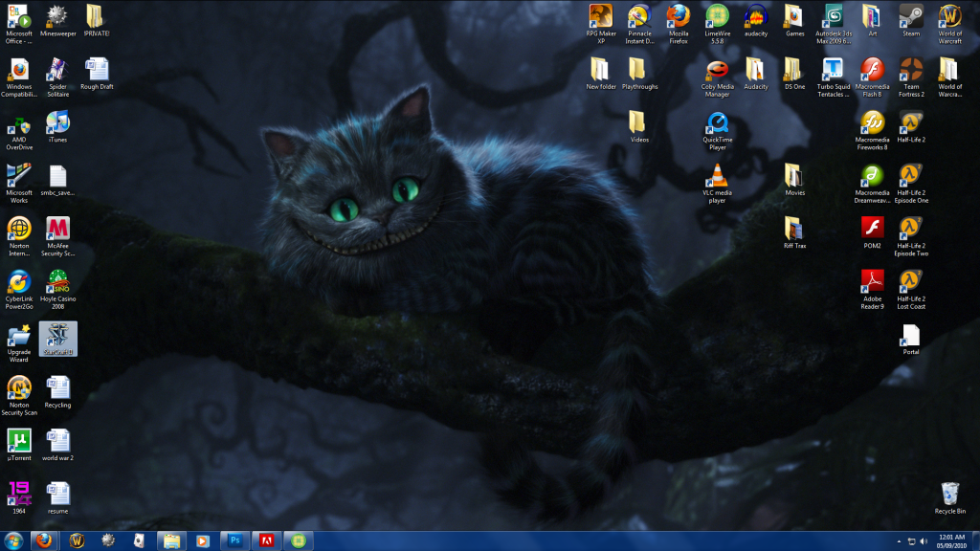The width and height of the screenshot is (980, 551).
Task: Select the Coby Media Manager icon
Action: 717,77
